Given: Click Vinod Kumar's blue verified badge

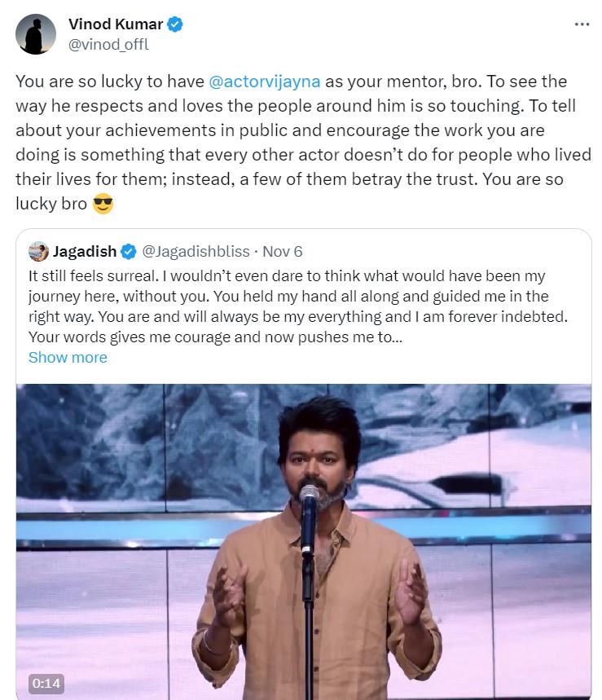Looking at the screenshot, I should pos(173,24).
